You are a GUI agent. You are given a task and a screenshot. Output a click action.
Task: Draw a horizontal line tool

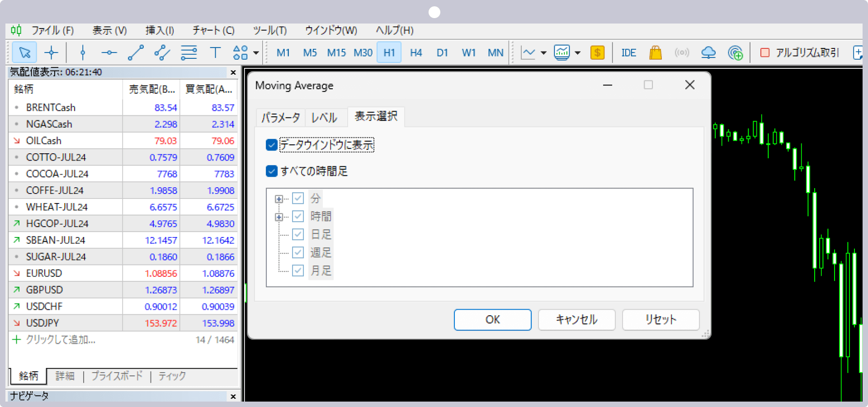pyautogui.click(x=109, y=53)
